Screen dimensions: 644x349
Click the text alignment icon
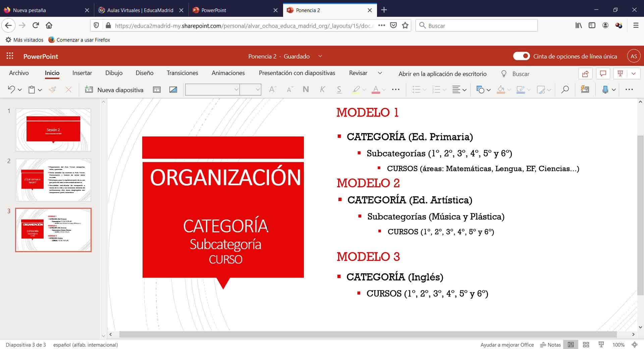456,90
